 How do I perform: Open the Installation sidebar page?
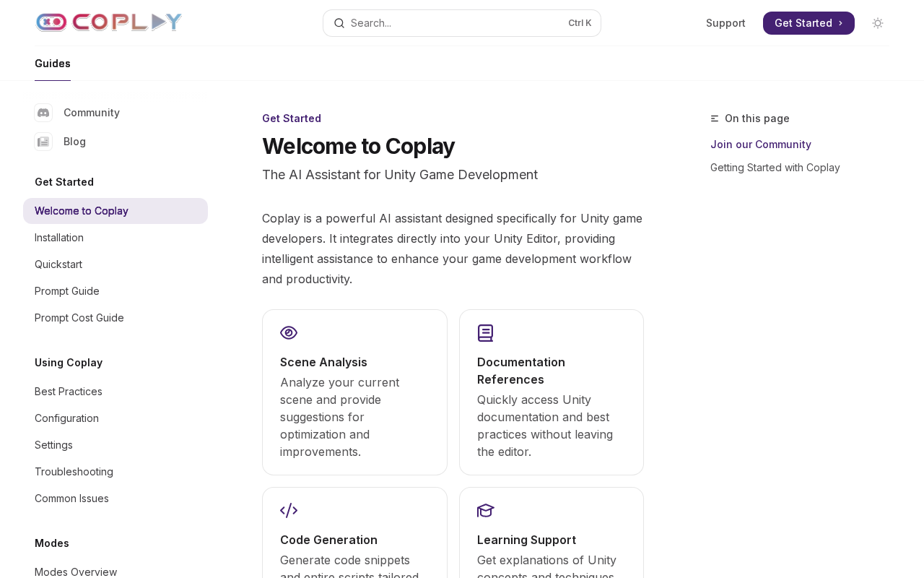[59, 238]
